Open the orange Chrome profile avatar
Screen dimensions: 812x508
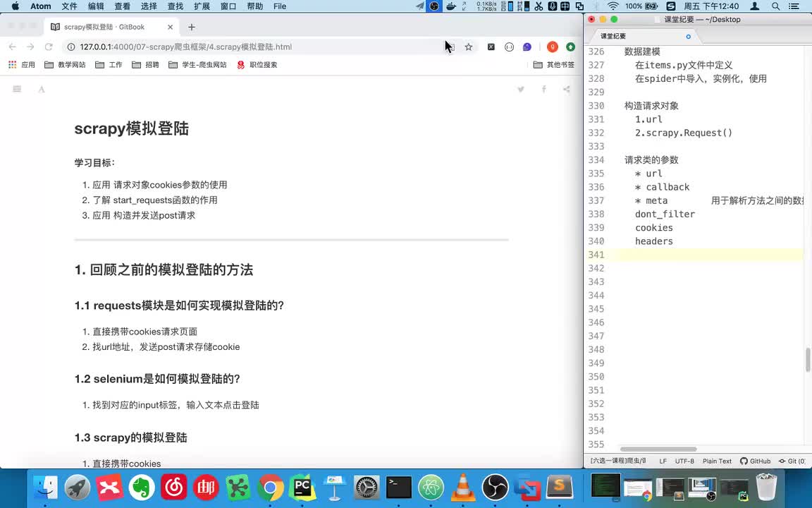[x=553, y=47]
